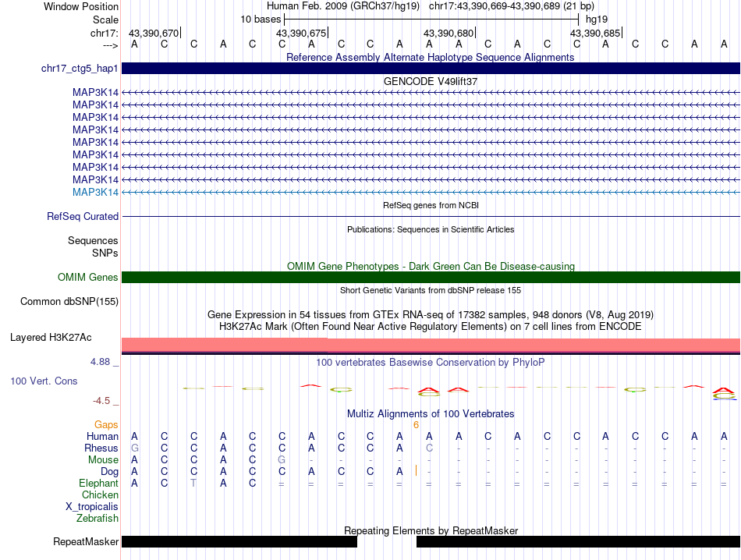Select the right RepeatMasker black block
Image resolution: width=741 pixels, height=560 pixels.
[578, 541]
